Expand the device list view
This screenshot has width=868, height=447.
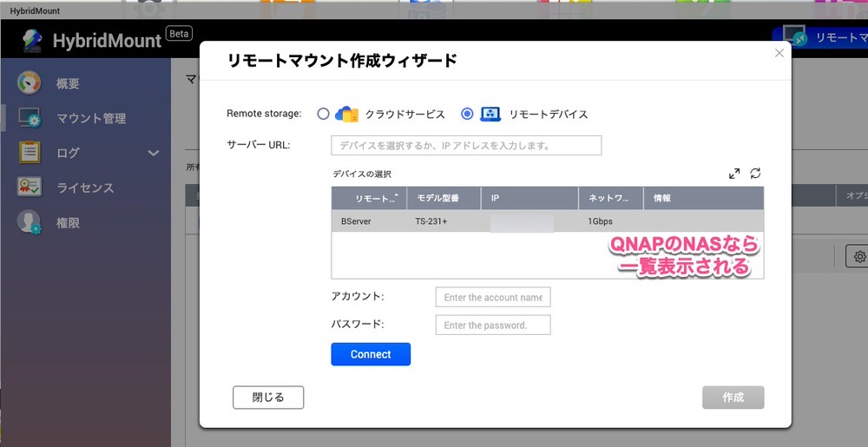(x=734, y=174)
